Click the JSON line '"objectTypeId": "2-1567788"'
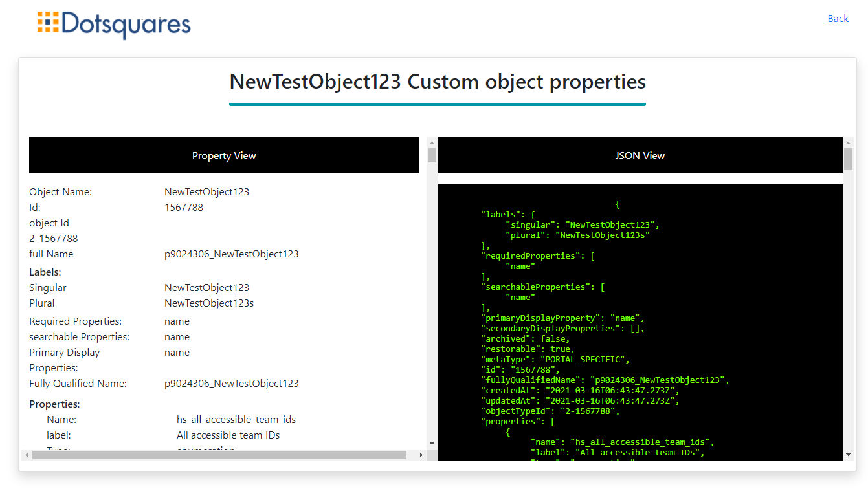This screenshot has height=489, width=868. [x=550, y=411]
